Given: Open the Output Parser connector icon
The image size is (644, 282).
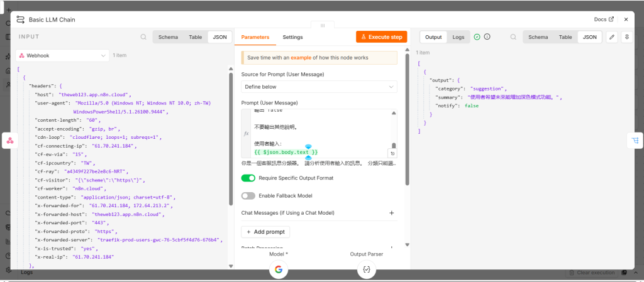Looking at the screenshot, I should [367, 269].
